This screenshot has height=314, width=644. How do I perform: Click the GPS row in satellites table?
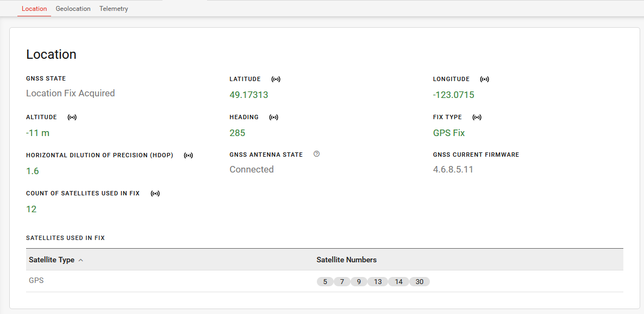point(36,281)
